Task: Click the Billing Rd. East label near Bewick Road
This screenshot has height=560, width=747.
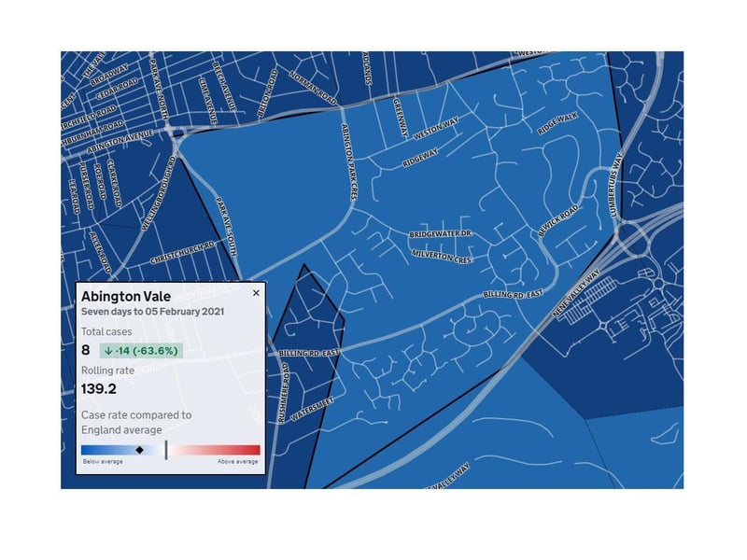Action: pos(513,295)
